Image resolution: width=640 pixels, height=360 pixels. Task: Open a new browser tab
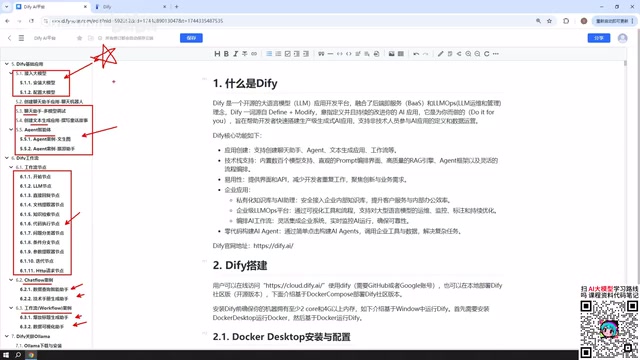coord(176,7)
